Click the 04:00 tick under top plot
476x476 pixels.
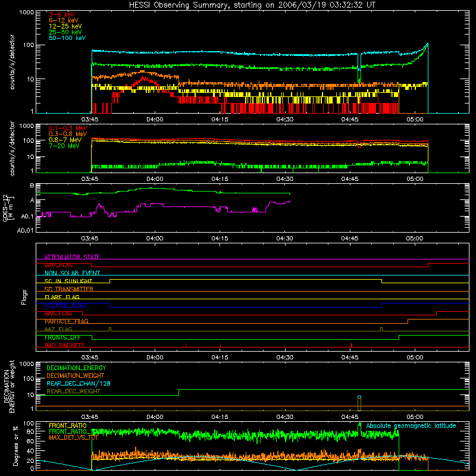click(x=155, y=120)
